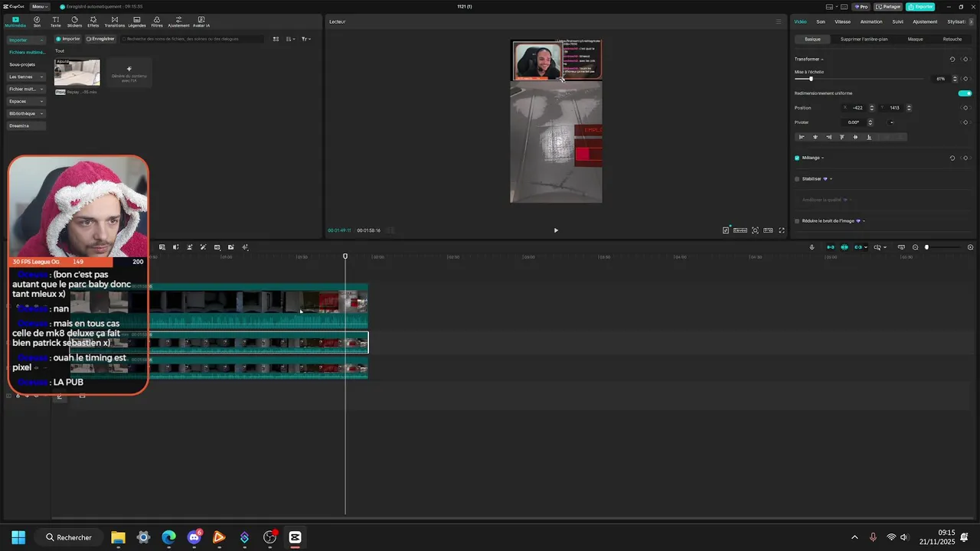The width and height of the screenshot is (980, 551).
Task: Add keyframe on the Position row
Action: (965, 108)
